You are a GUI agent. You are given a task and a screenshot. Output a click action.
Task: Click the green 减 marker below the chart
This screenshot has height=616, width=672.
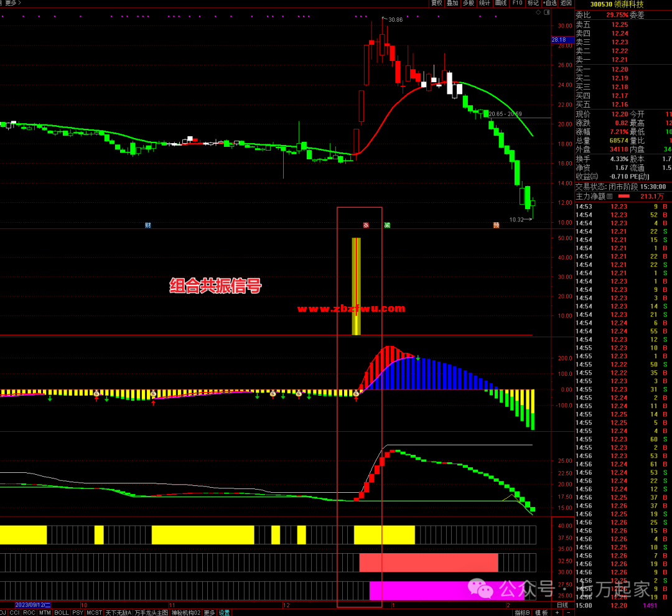click(387, 225)
